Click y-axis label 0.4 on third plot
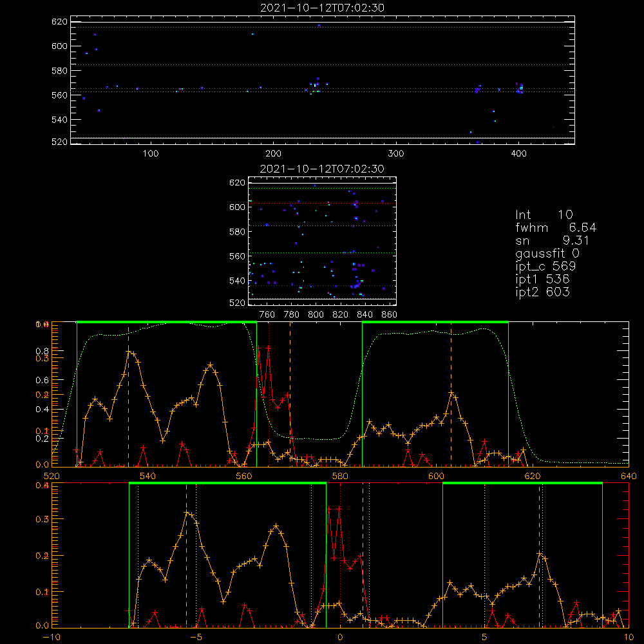This screenshot has width=644, height=644. 43,410
